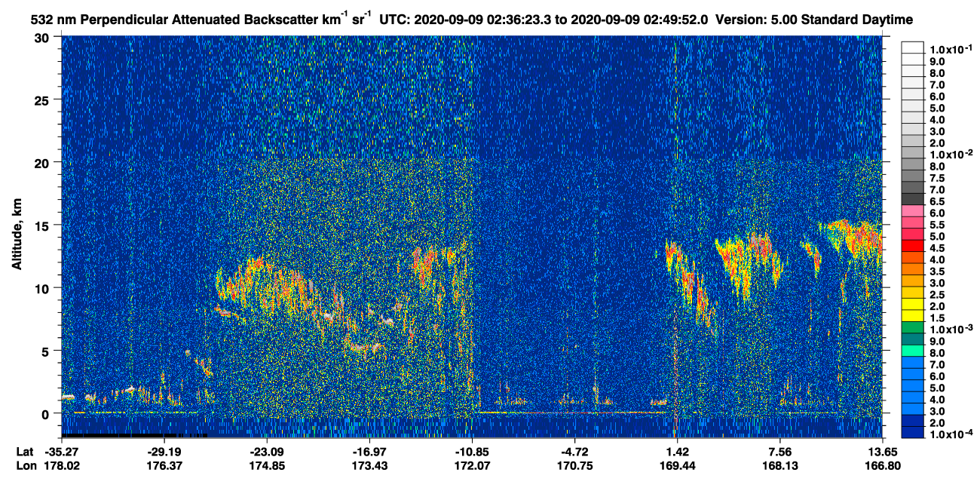The image size is (980, 503).
Task: Select longitude value 166.80
Action: click(883, 466)
